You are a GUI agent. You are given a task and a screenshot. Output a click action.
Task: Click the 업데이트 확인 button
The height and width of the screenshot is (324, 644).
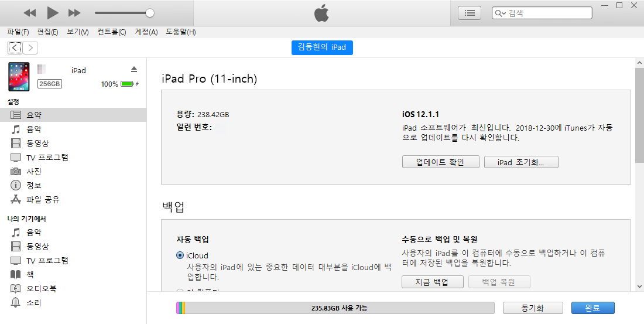click(x=440, y=162)
